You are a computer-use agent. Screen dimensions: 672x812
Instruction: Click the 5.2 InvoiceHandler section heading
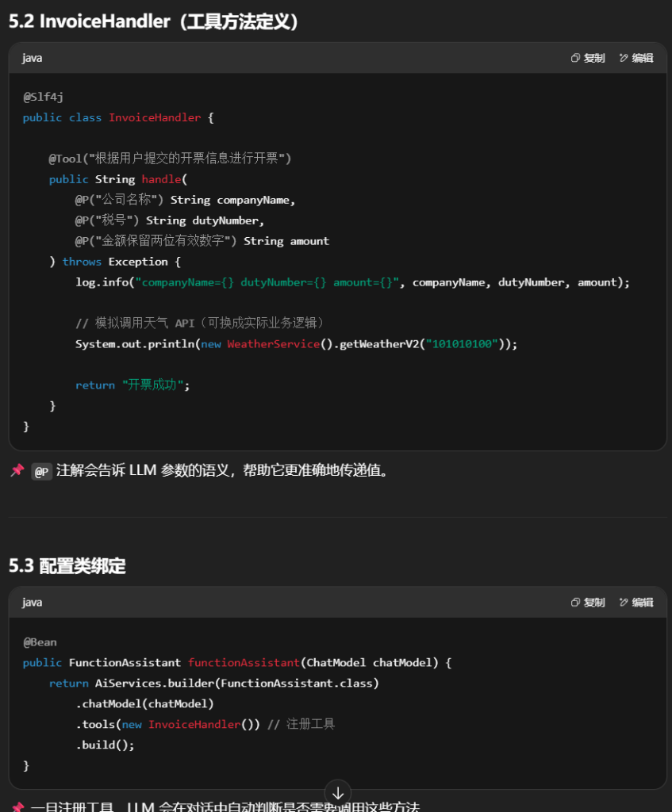coord(154,21)
